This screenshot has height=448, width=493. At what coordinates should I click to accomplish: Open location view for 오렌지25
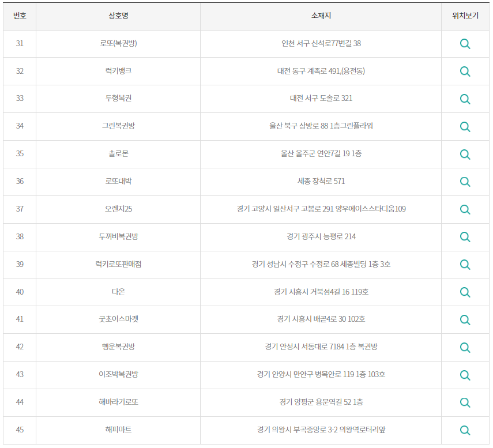tap(465, 209)
